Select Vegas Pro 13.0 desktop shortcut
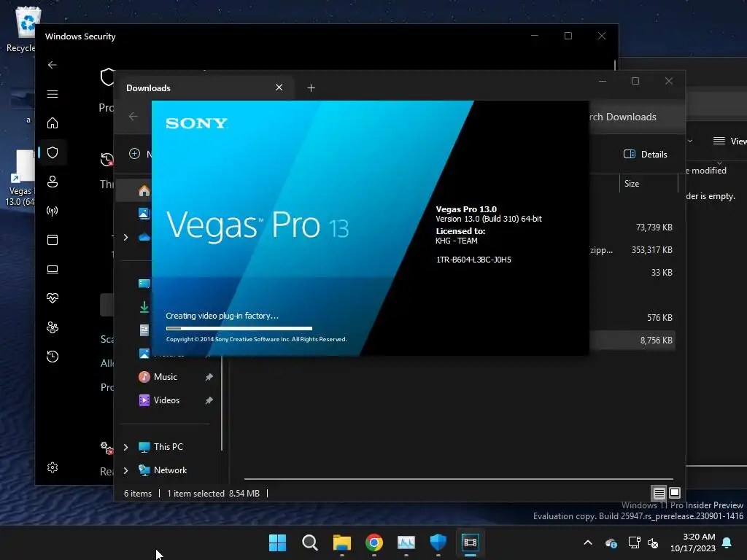This screenshot has width=747, height=560. [20, 178]
